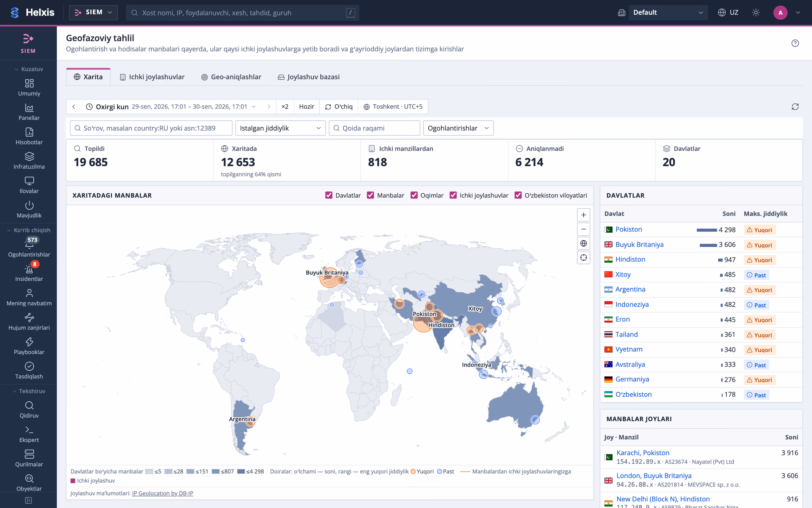Screen dimensions: 812x508
Task: Open Karachi, Pokiston source location
Action: (643, 453)
